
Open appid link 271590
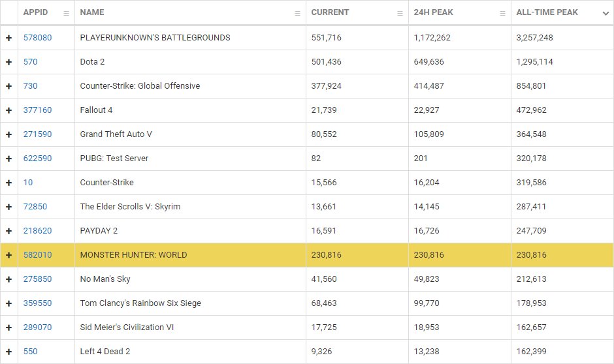(x=38, y=134)
